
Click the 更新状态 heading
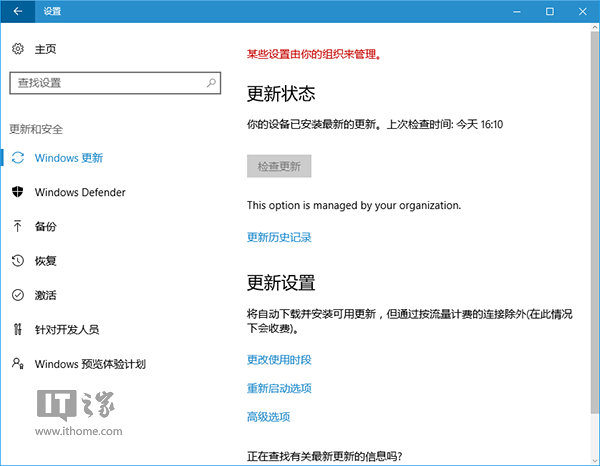281,94
